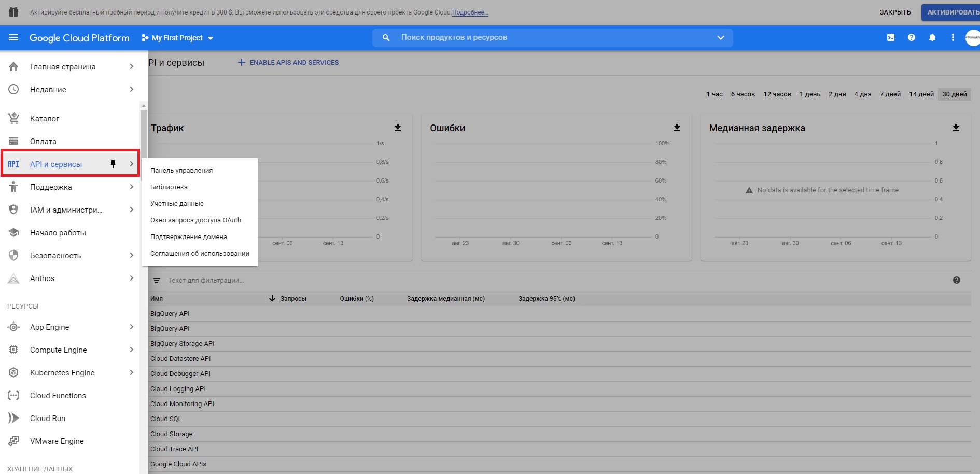Click the Anthos triangle icon

(x=14, y=278)
